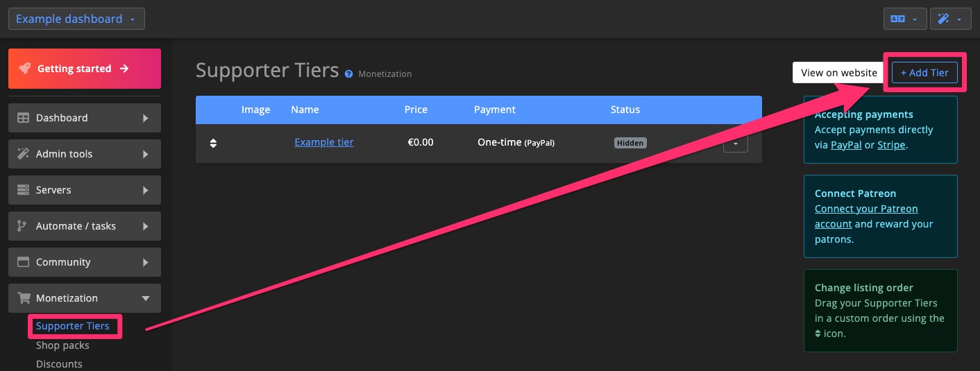Click the Payment column header
The image size is (980, 371).
pos(495,110)
